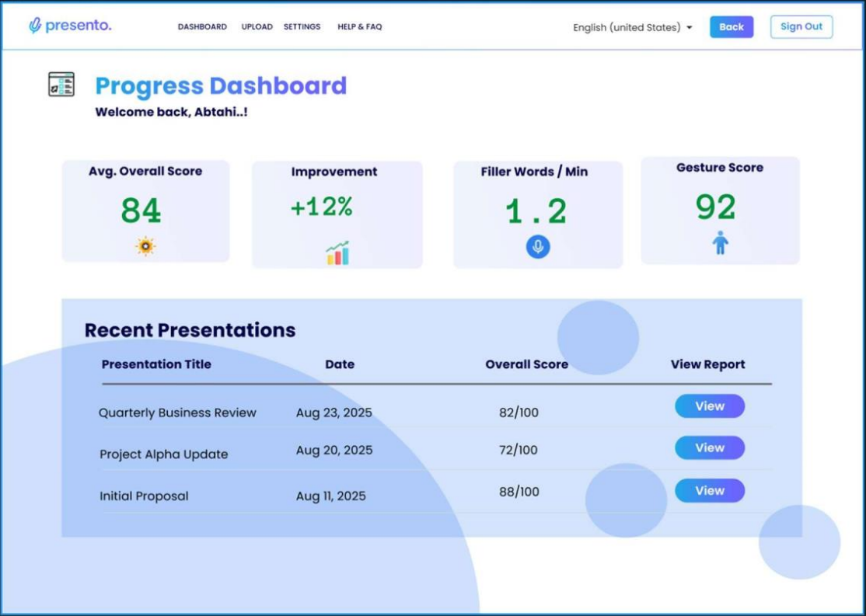Click the dashboard icon beside Progress Dashboard
Image resolution: width=866 pixels, height=616 pixels.
(61, 84)
